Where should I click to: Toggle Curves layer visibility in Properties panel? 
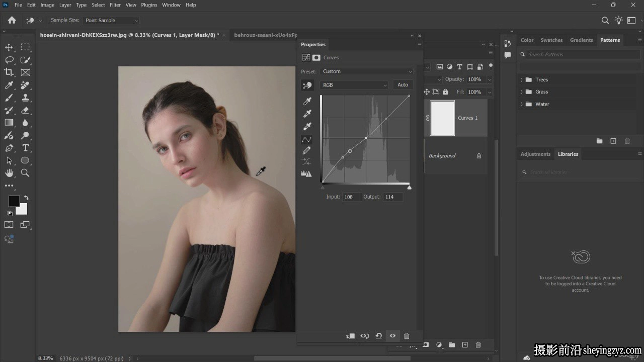pos(392,336)
